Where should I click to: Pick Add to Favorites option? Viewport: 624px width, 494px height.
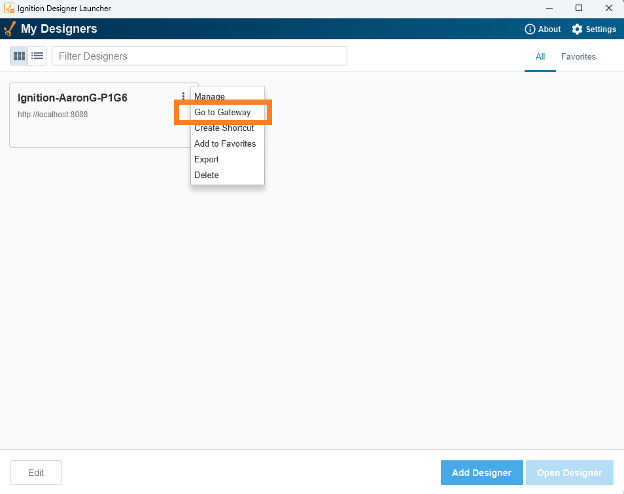pos(227,144)
